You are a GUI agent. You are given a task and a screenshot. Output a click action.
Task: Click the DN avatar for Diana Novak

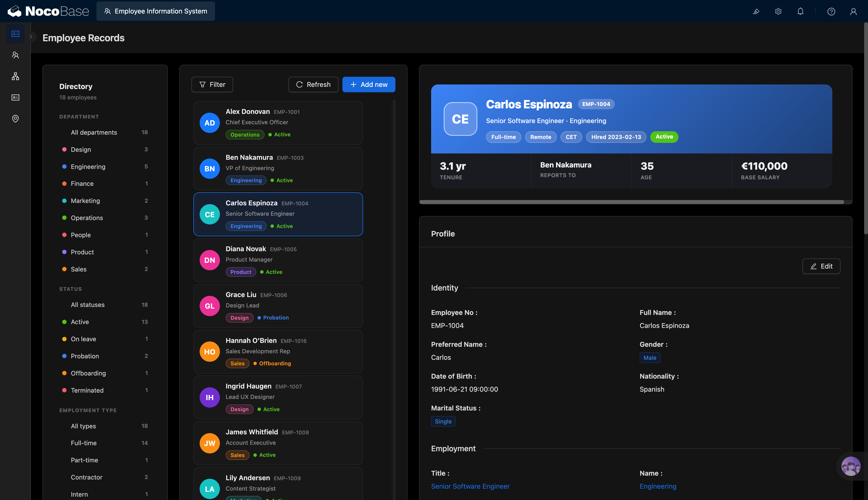coord(210,260)
